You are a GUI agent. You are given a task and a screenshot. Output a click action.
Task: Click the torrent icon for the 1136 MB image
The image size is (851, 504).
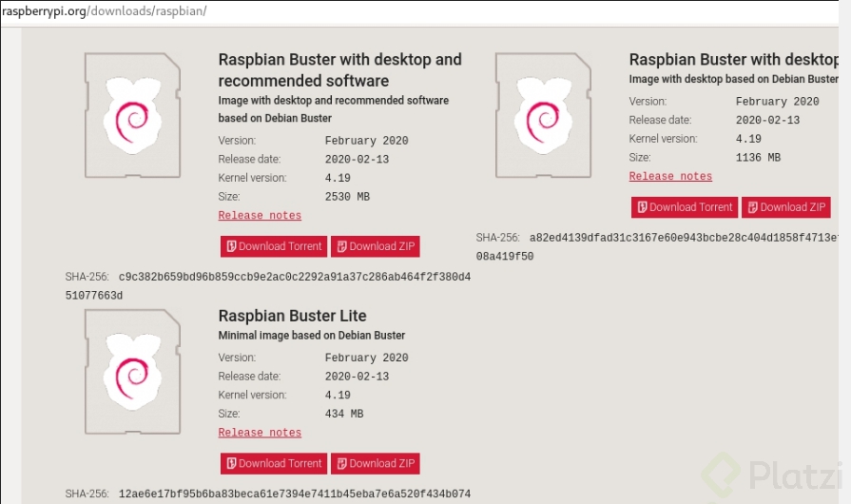[x=642, y=207]
